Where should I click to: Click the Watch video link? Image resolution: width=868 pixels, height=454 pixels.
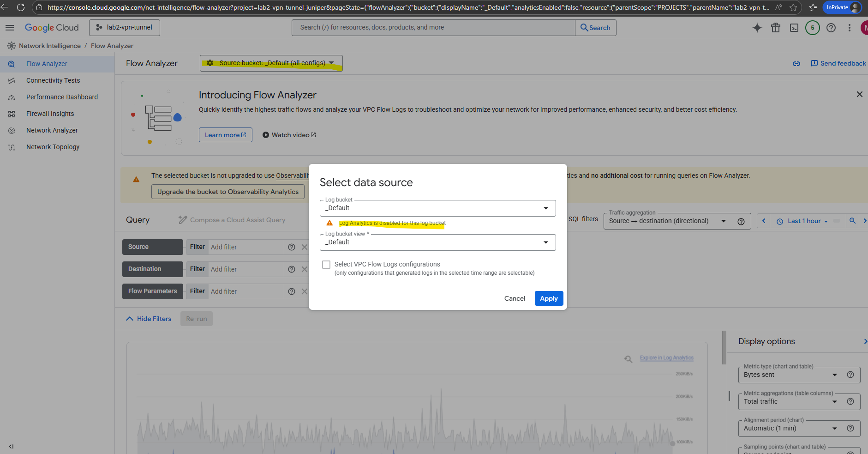[x=289, y=135]
